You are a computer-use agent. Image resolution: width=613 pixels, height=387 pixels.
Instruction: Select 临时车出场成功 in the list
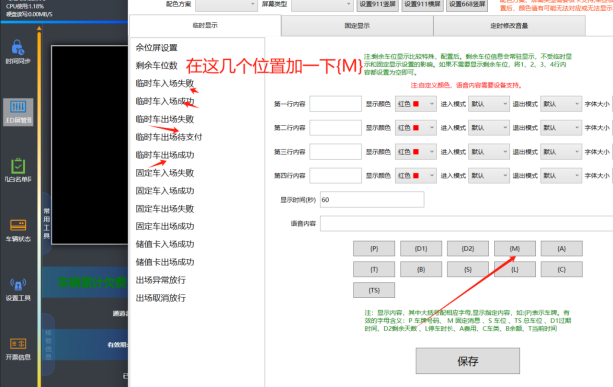click(165, 155)
